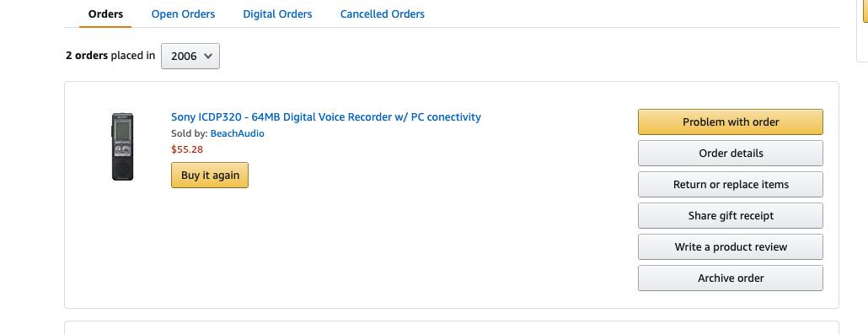868x335 pixels.
Task: Switch to the Digital Orders tab
Action: pos(277,14)
